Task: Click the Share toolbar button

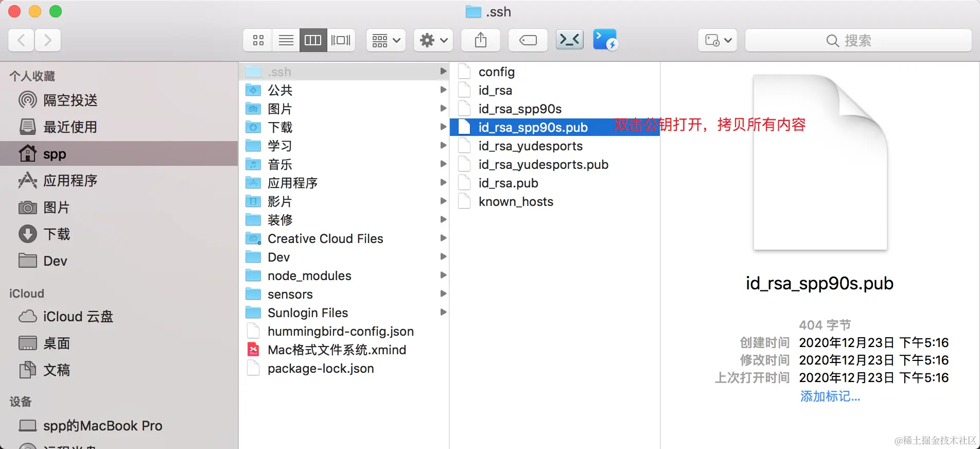Action: [481, 40]
